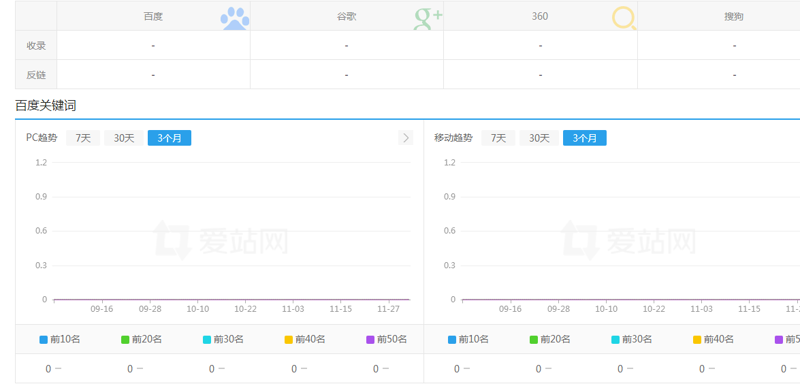Click the 反链 row label

coord(36,74)
